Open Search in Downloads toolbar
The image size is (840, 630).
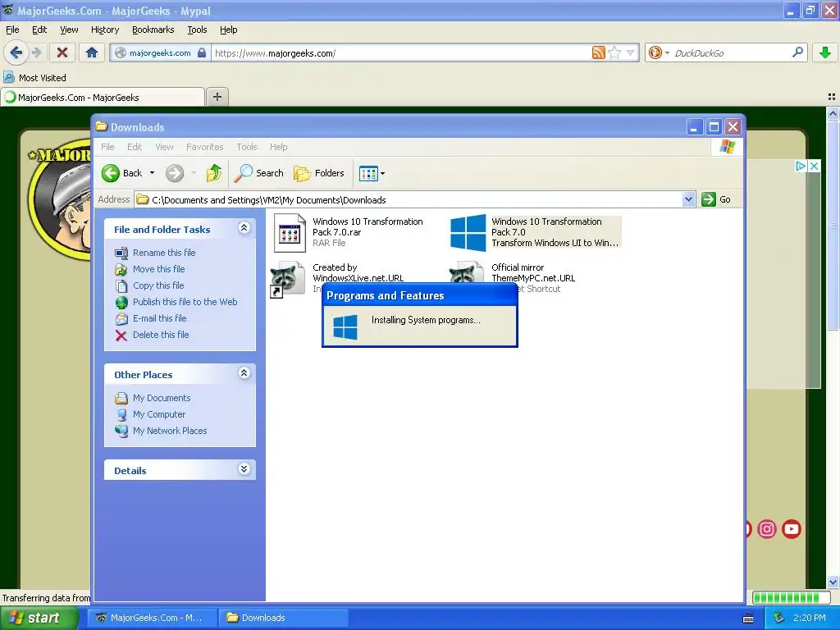pos(260,173)
